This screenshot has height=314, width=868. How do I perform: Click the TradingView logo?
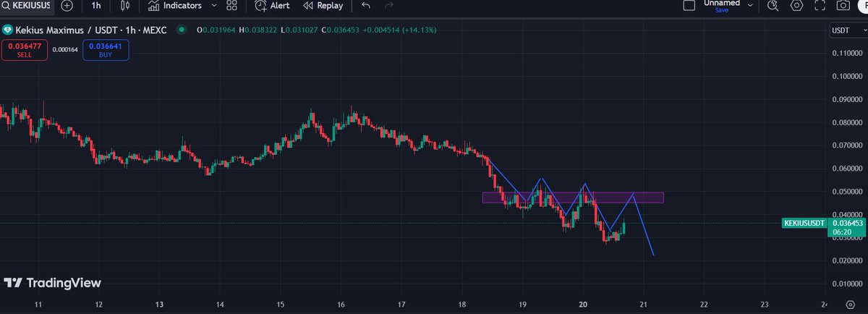pos(52,283)
